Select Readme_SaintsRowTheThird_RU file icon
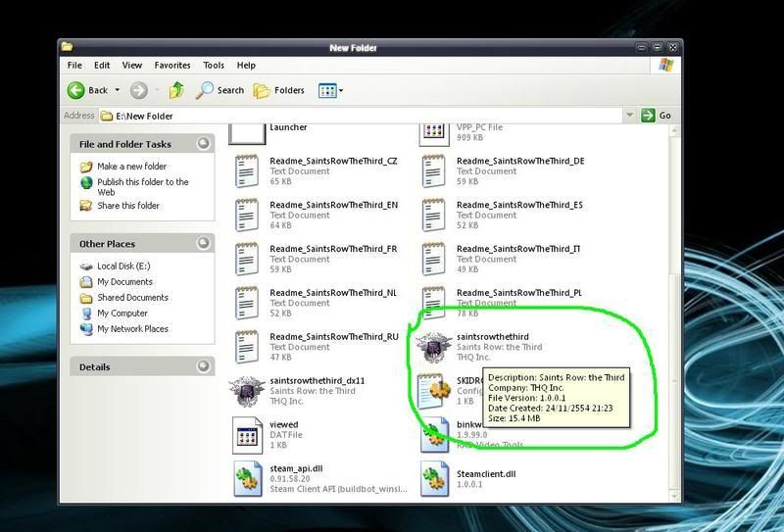Viewport: 784px width, 532px height. 247,347
